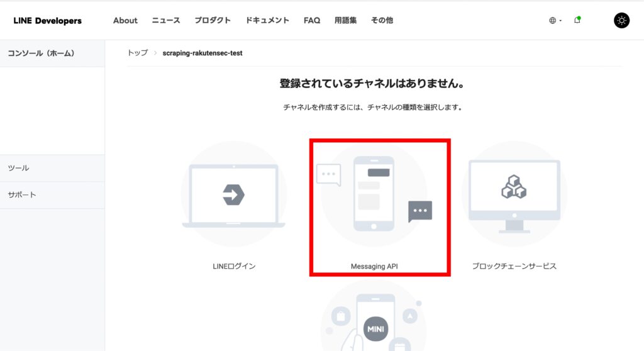
Task: Select ツール in the sidebar
Action: (x=52, y=168)
